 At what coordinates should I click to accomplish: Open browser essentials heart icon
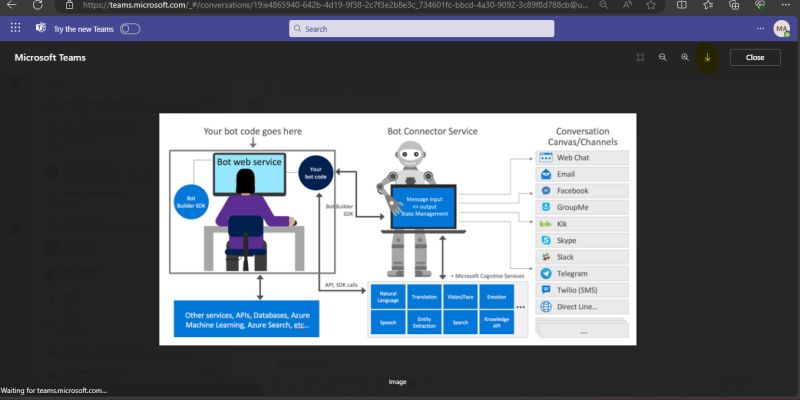tap(760, 5)
